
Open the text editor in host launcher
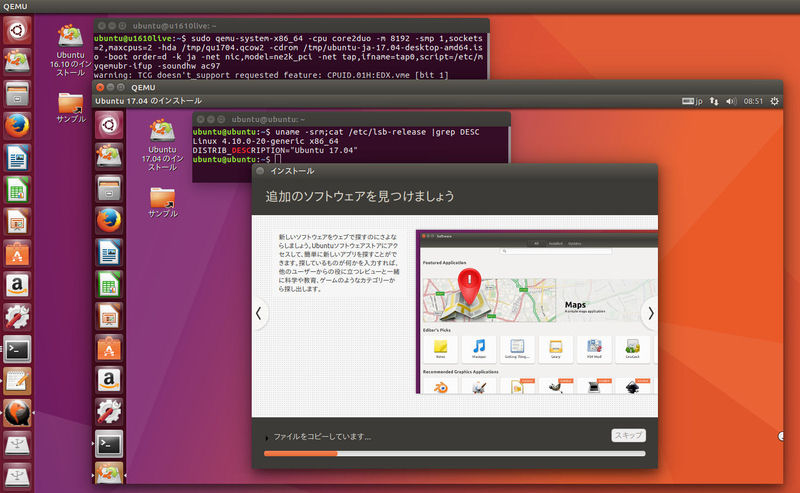click(x=17, y=381)
